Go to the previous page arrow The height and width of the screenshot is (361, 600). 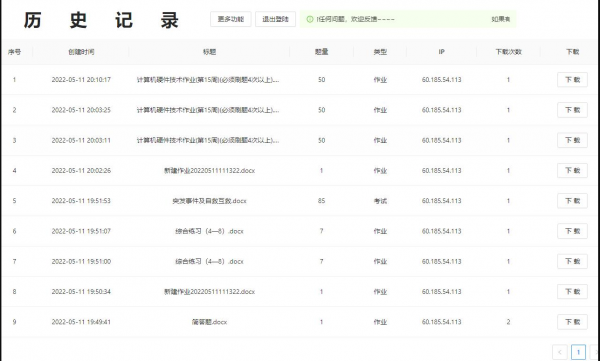[x=559, y=352]
